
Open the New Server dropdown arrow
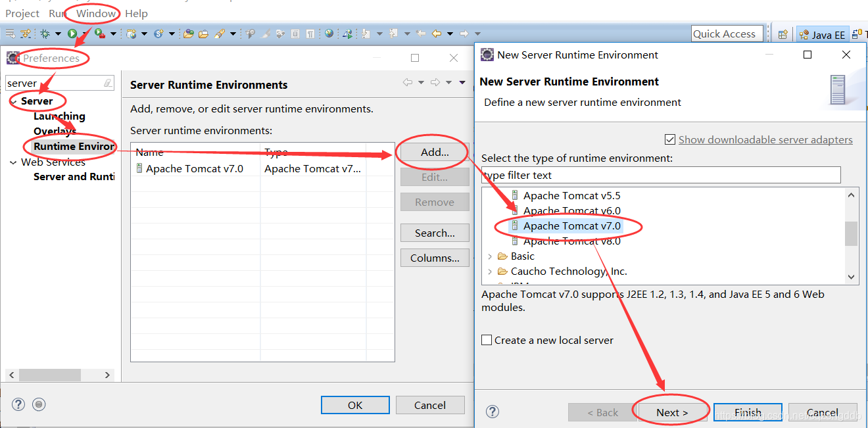tap(144, 34)
